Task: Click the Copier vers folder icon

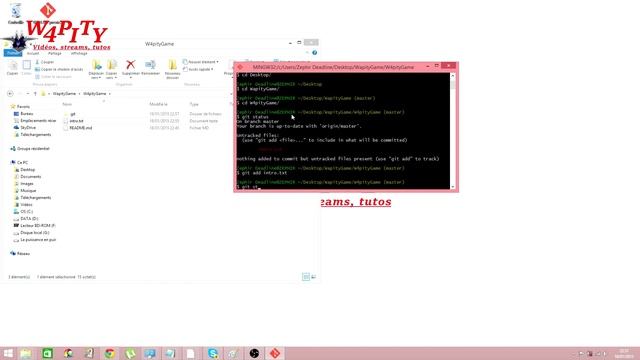Action: pos(111,65)
